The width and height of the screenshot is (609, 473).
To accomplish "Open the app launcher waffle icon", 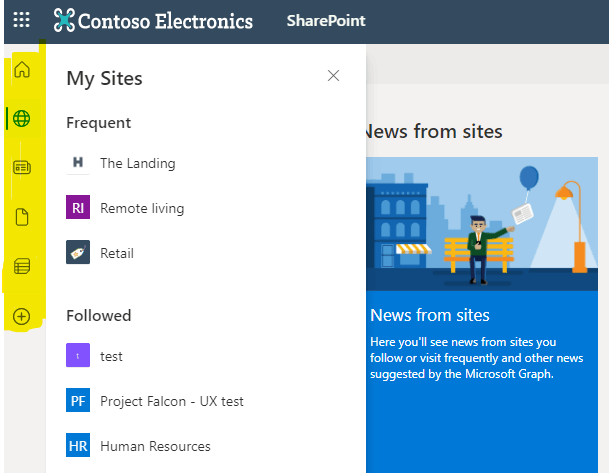I will pos(21,19).
